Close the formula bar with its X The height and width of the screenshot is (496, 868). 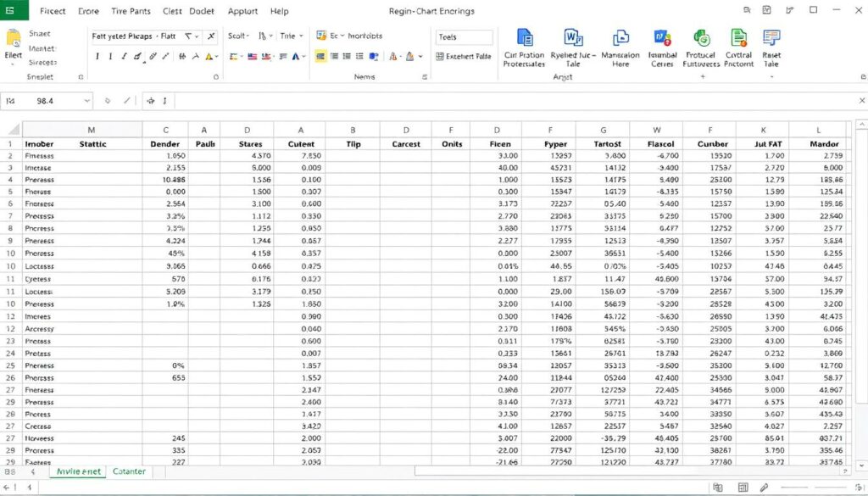coord(862,101)
